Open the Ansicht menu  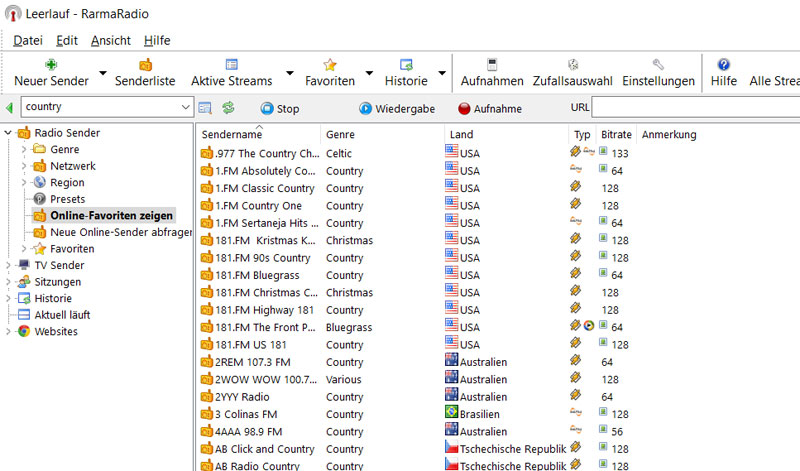(111, 40)
